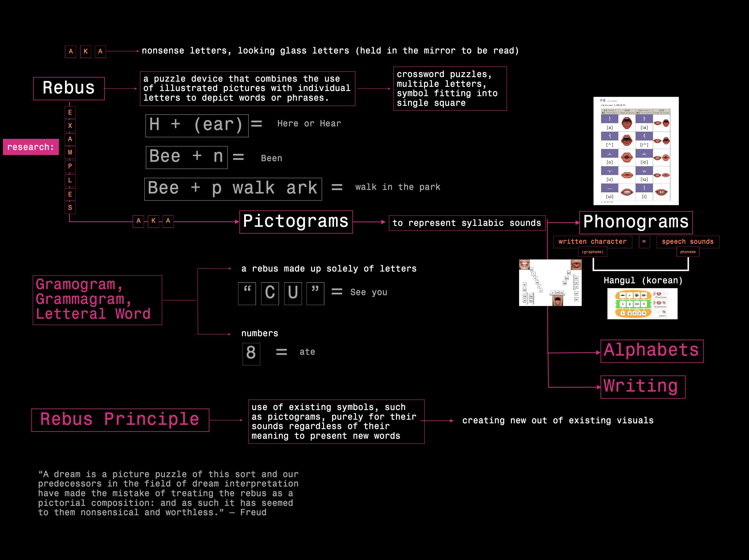Click the 'phoneme' small label
The image size is (749, 560).
click(688, 252)
